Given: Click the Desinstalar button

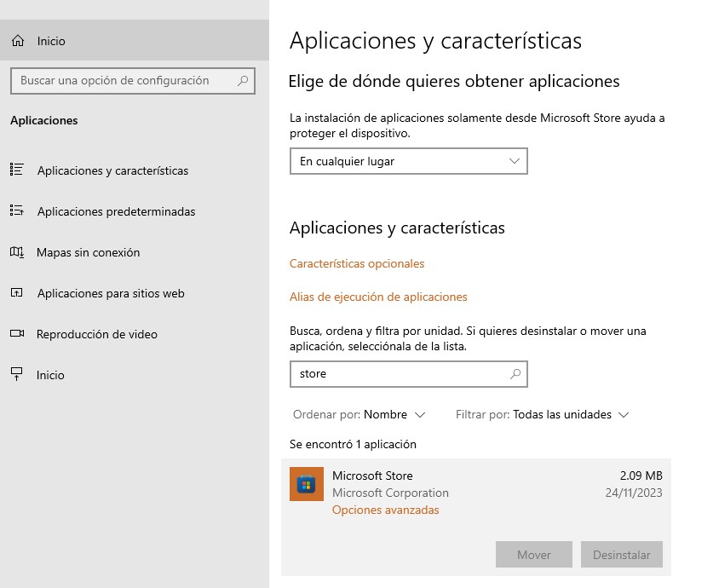Looking at the screenshot, I should pos(621,555).
